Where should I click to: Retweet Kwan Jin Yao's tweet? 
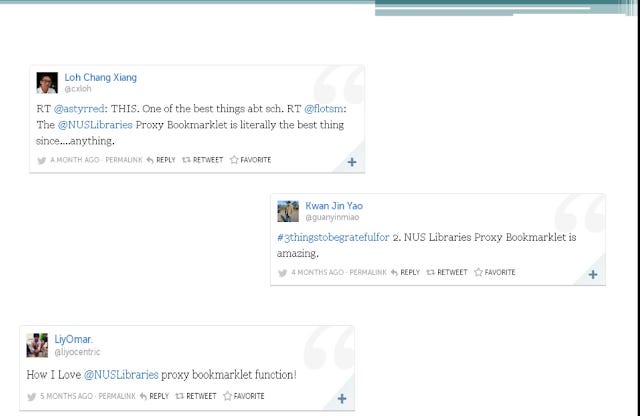click(447, 272)
